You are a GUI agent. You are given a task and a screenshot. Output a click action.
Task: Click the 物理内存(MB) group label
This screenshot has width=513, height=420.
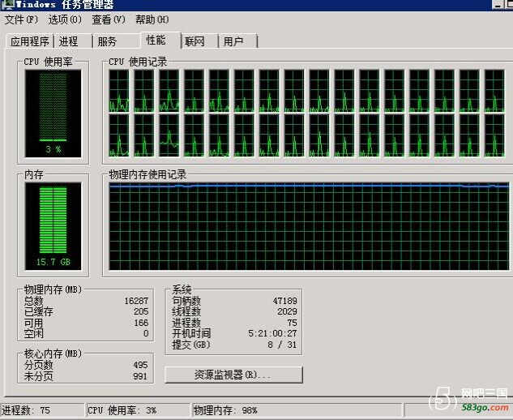tap(53, 289)
